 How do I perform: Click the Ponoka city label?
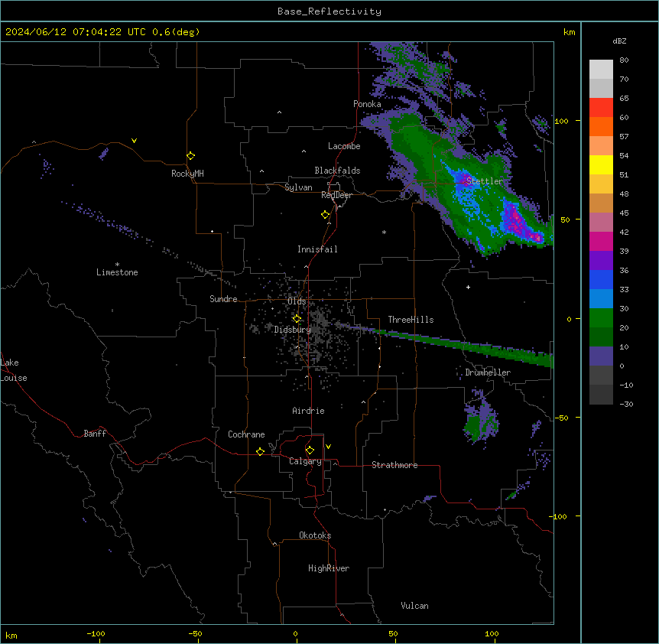[367, 104]
